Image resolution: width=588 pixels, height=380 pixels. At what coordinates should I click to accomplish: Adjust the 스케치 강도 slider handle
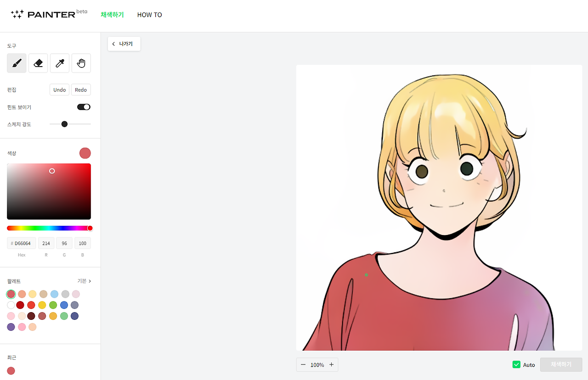[64, 124]
